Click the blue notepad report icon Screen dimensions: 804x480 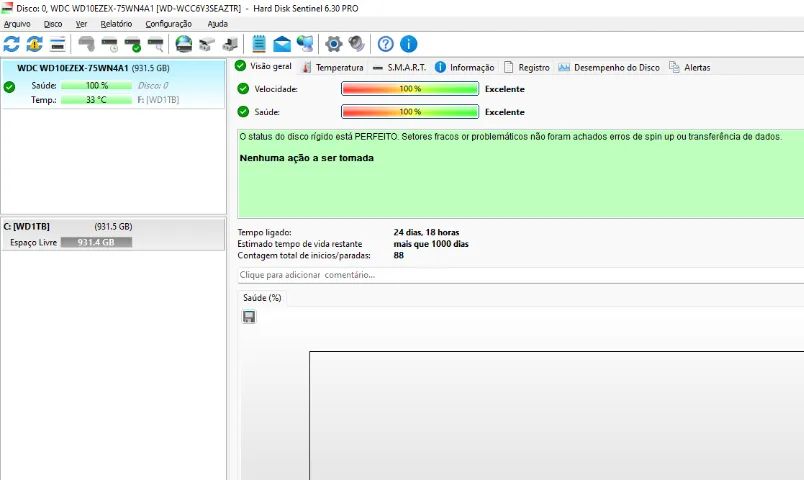click(x=259, y=44)
